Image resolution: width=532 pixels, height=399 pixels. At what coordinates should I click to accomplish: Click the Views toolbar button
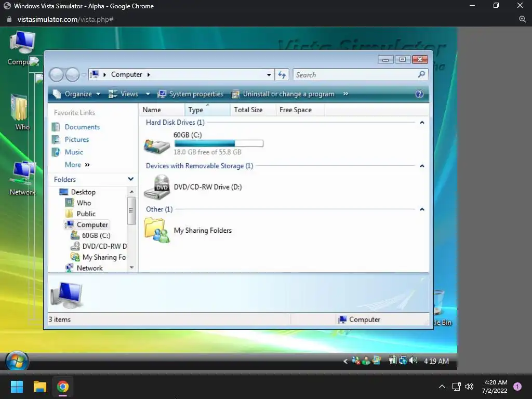click(124, 94)
